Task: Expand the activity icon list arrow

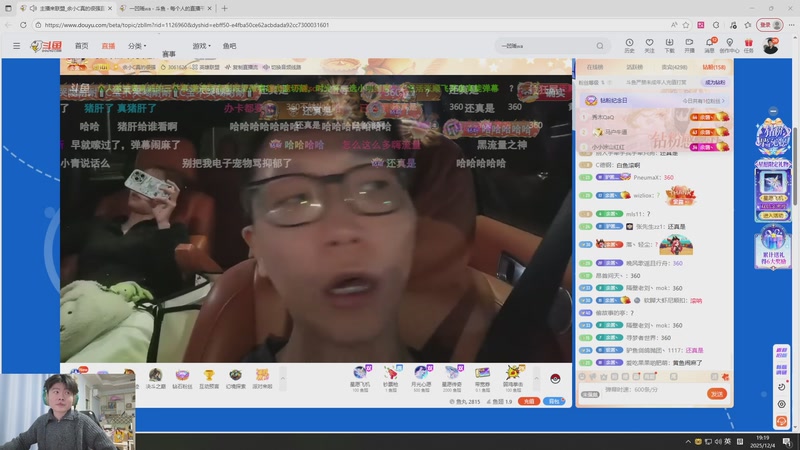Action: pos(283,378)
